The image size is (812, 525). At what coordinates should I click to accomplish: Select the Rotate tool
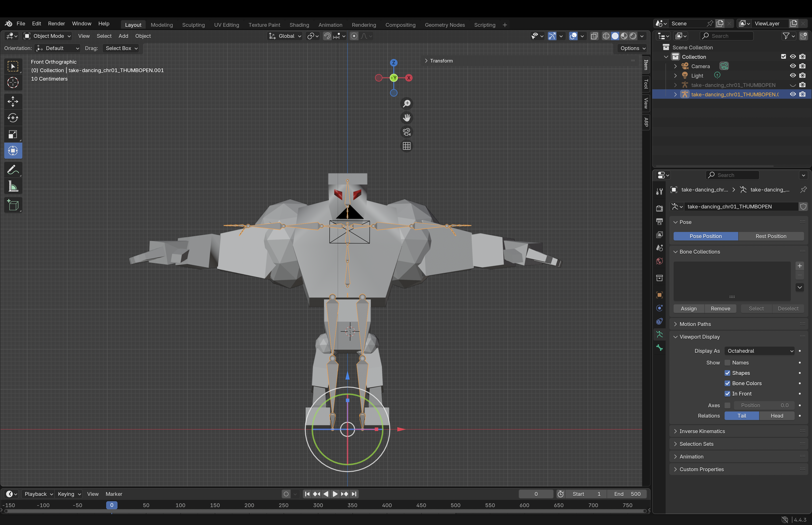click(13, 118)
